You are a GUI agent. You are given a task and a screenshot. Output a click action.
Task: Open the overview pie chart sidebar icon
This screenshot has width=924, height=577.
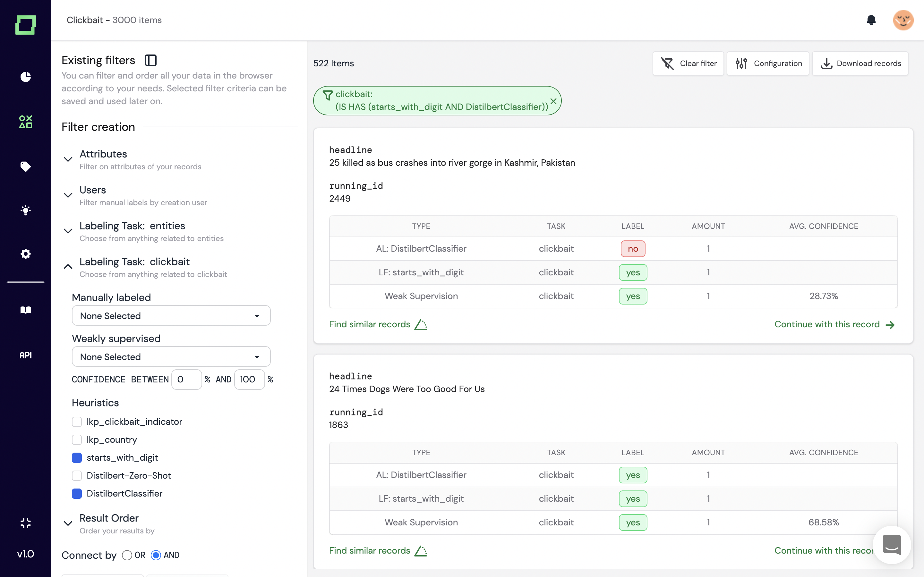click(26, 77)
